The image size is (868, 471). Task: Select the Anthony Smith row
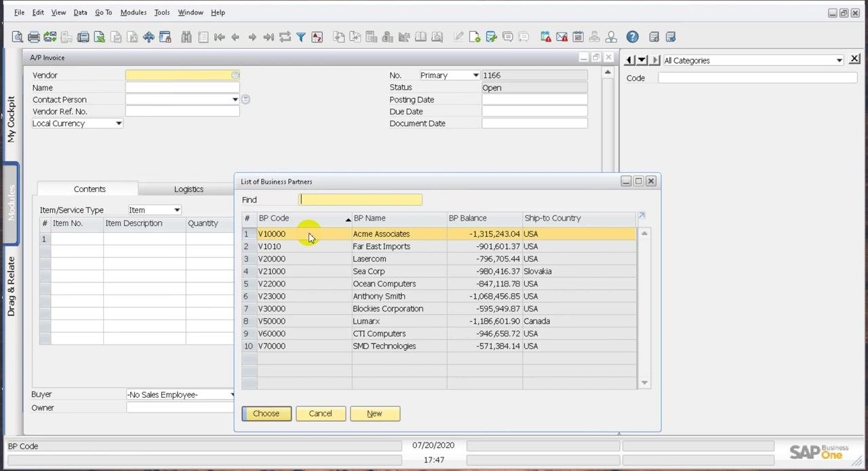[439, 296]
